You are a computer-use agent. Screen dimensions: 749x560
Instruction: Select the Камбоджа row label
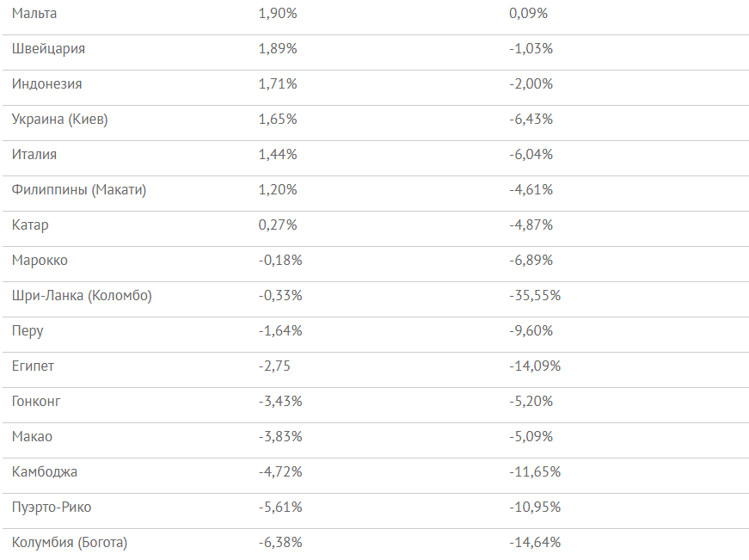click(x=45, y=472)
